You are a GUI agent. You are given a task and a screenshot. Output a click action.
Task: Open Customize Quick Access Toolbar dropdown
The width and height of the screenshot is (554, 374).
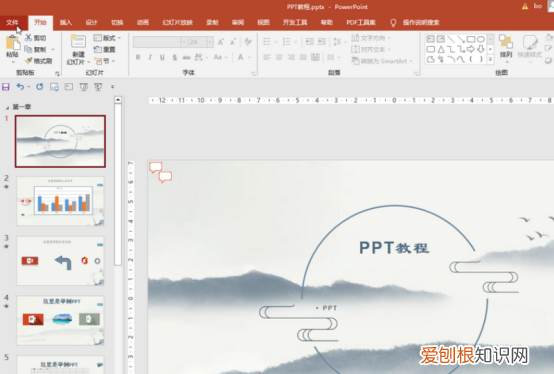coord(112,87)
